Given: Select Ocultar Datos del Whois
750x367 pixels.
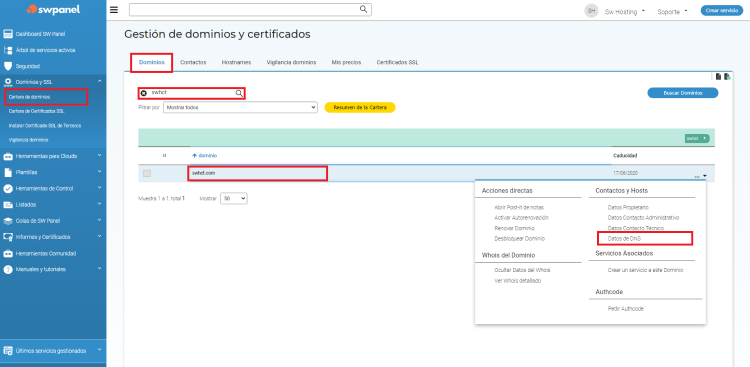Looking at the screenshot, I should pos(522,270).
